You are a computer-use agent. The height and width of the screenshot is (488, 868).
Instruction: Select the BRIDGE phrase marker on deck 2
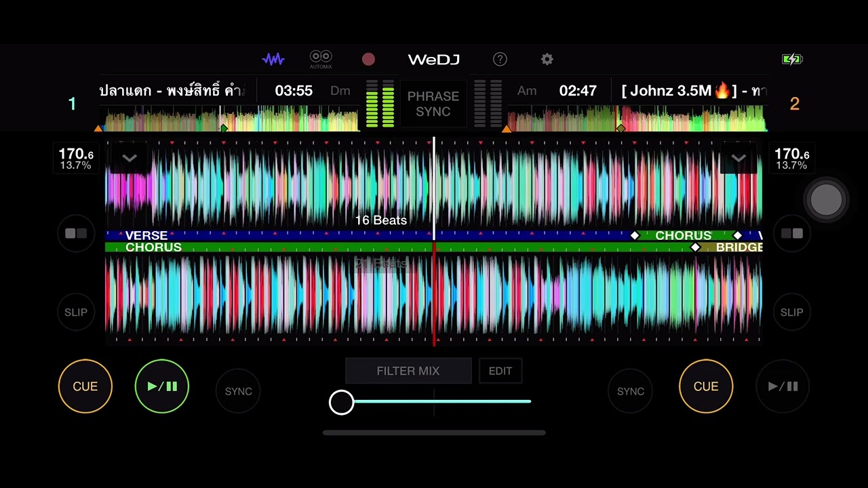[x=739, y=247]
